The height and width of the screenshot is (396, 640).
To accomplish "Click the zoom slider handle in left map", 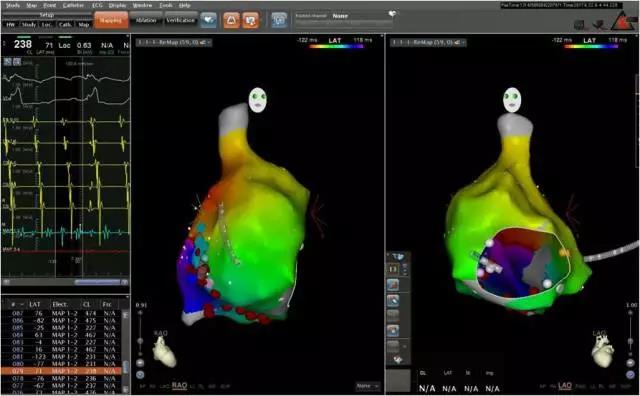I will [140, 340].
